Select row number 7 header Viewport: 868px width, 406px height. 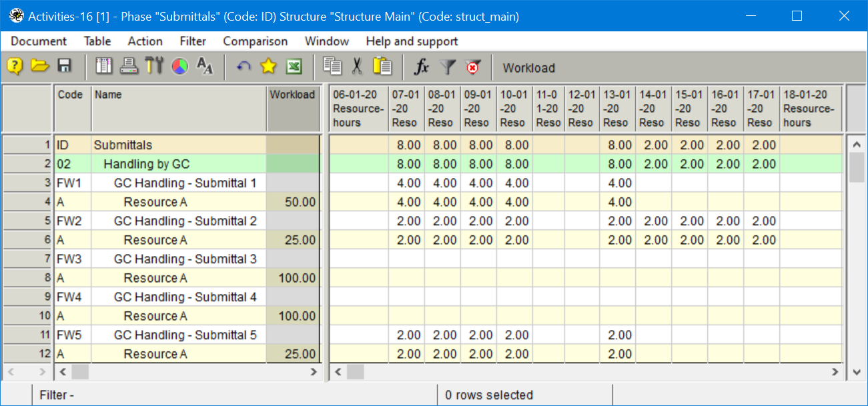27,259
